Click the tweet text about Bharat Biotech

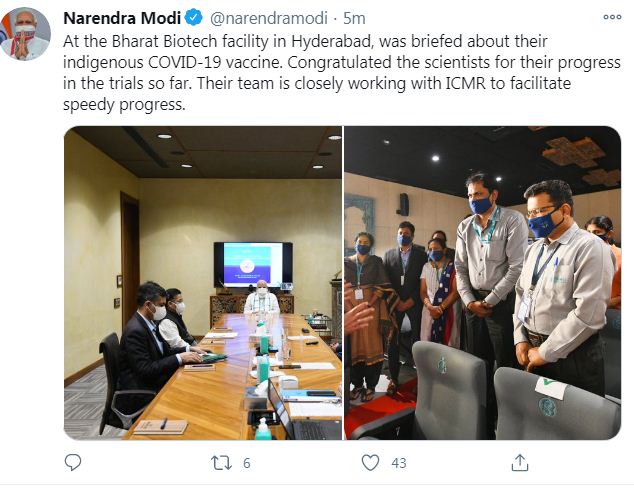pos(342,73)
